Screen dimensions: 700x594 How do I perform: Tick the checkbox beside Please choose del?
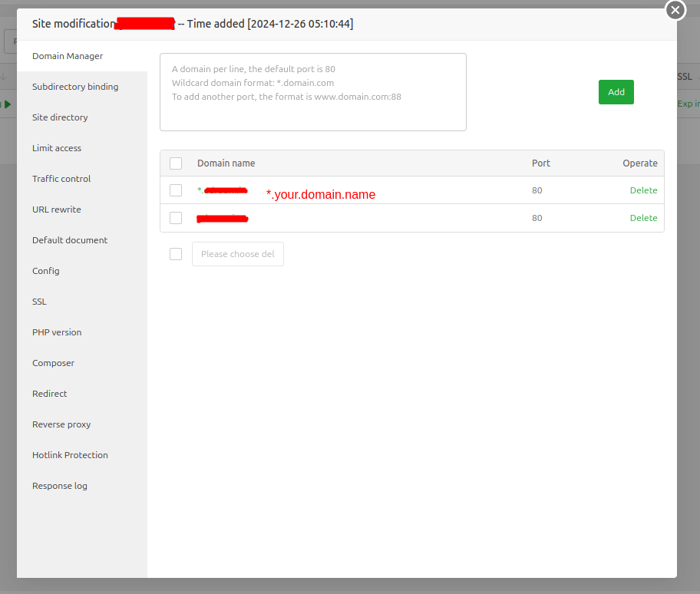[x=176, y=254]
